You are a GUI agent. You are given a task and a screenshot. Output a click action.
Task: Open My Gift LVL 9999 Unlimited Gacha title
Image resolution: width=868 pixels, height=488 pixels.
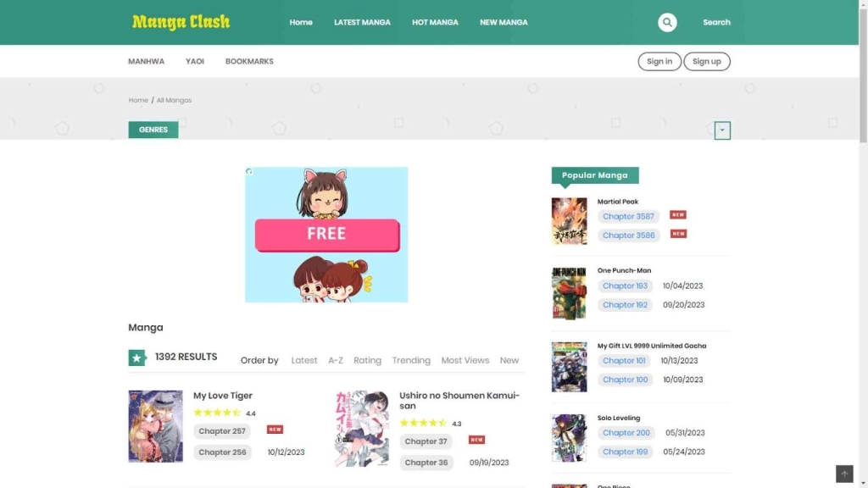tap(652, 346)
